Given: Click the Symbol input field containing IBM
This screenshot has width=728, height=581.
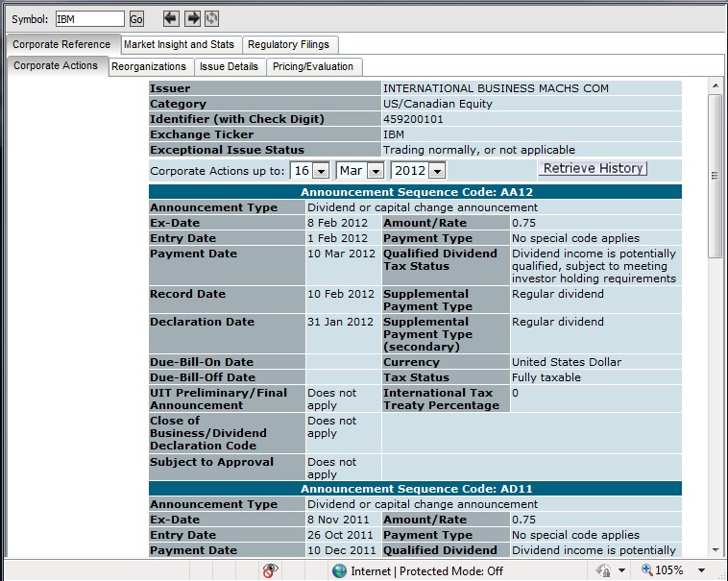Looking at the screenshot, I should 90,19.
